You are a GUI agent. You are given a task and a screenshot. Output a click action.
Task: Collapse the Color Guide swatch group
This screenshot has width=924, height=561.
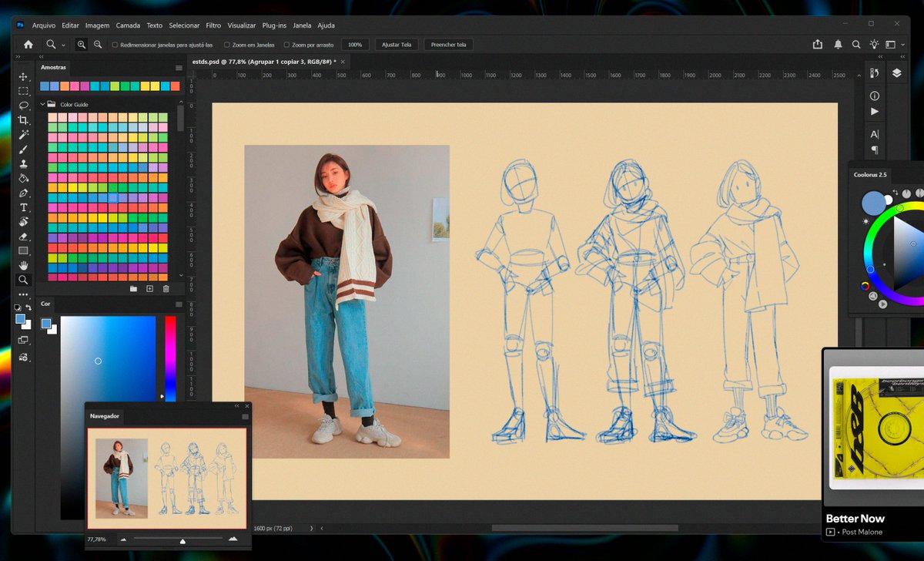[x=42, y=104]
